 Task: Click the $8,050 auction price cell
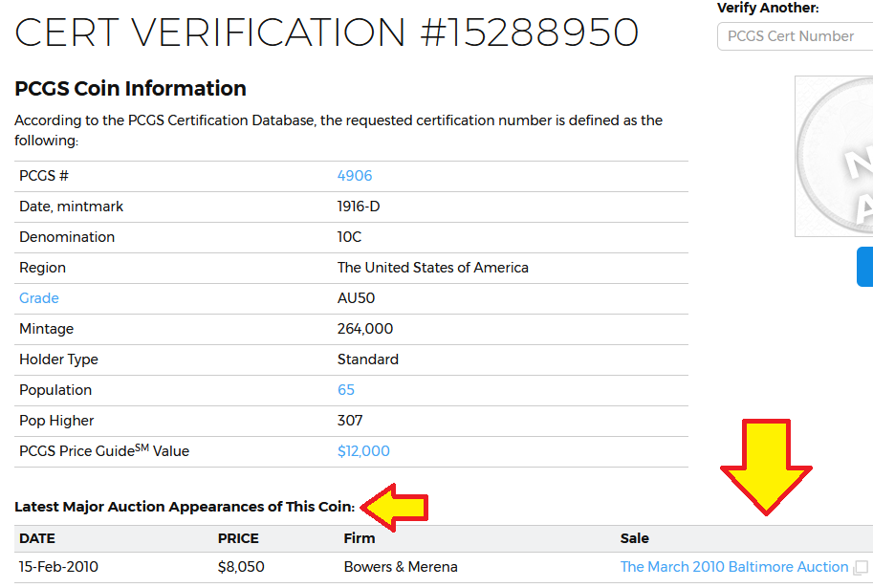pos(241,567)
